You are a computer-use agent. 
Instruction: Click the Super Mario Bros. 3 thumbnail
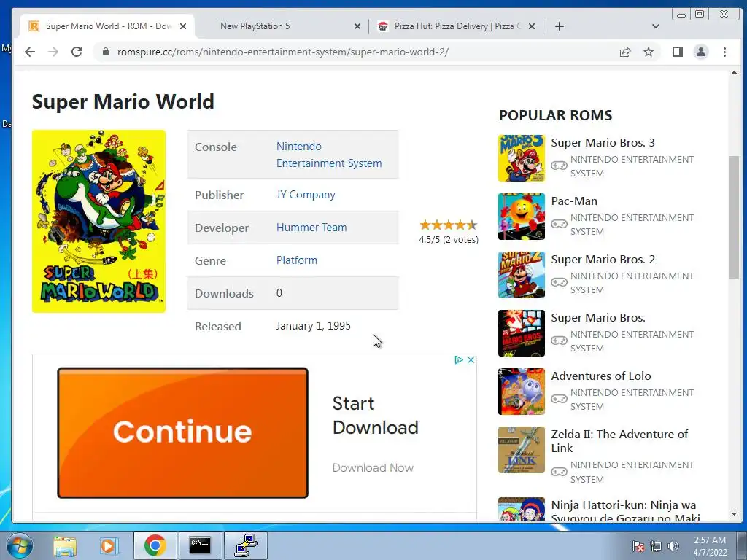point(521,158)
